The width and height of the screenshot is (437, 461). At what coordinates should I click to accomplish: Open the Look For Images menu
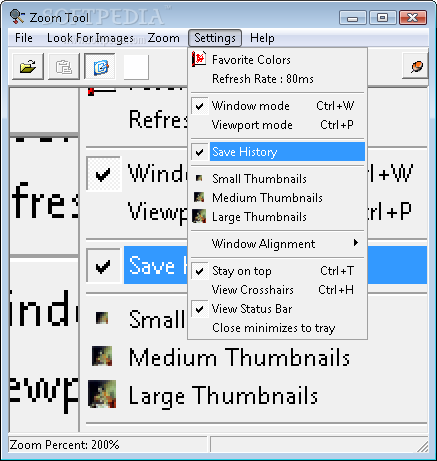tap(90, 38)
